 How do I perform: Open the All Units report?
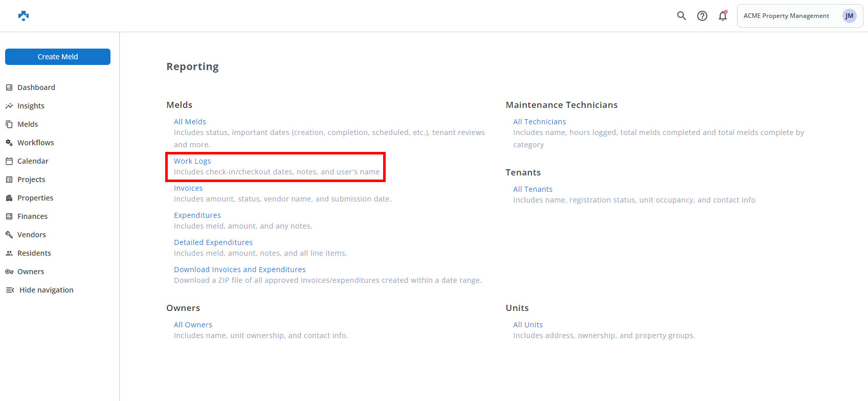(x=528, y=325)
